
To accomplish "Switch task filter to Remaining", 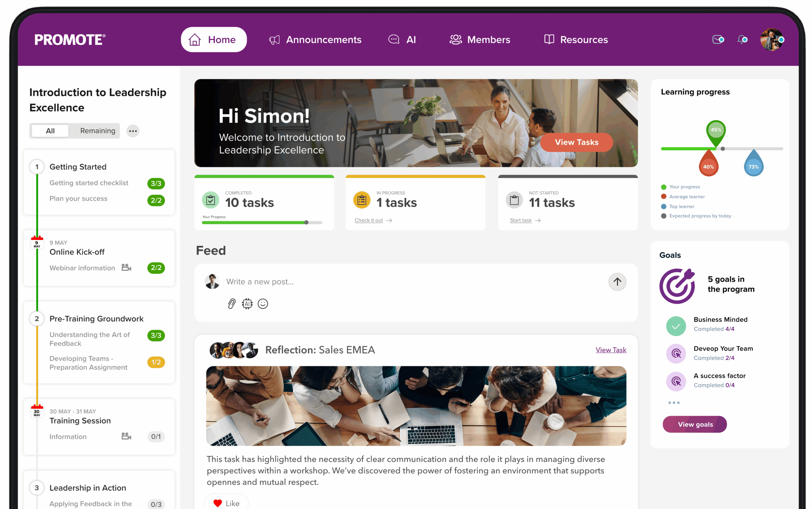I will pyautogui.click(x=98, y=131).
